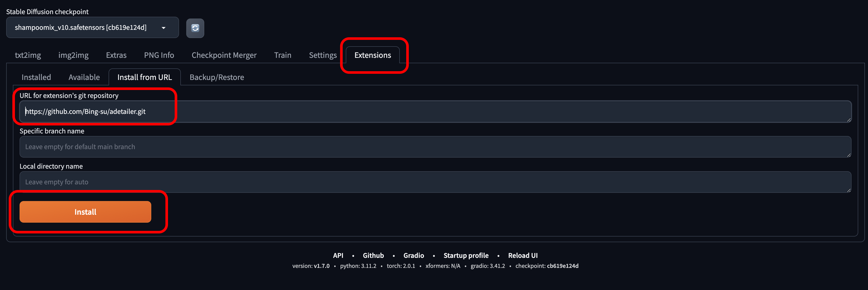The width and height of the screenshot is (868, 290).
Task: Click Reload UI in the footer
Action: (x=522, y=256)
